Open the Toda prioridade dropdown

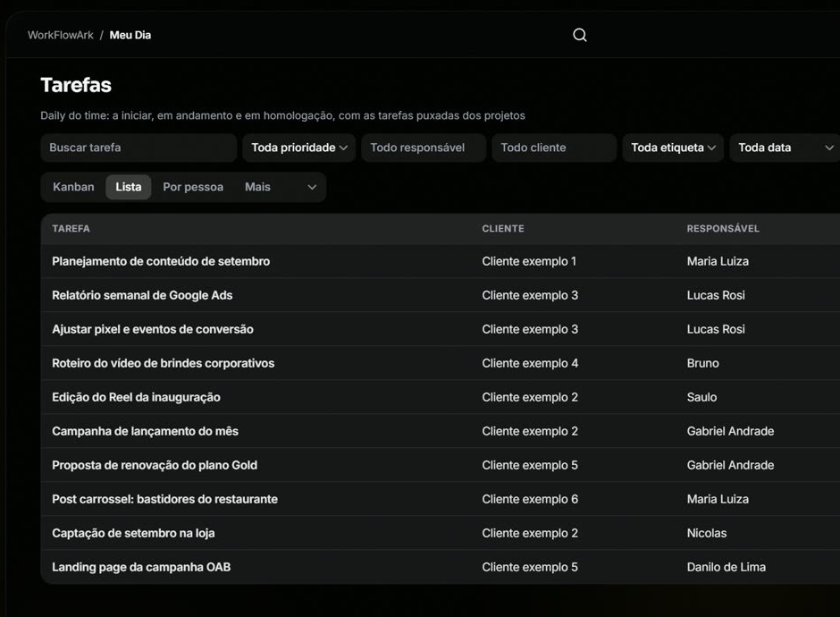(x=299, y=148)
